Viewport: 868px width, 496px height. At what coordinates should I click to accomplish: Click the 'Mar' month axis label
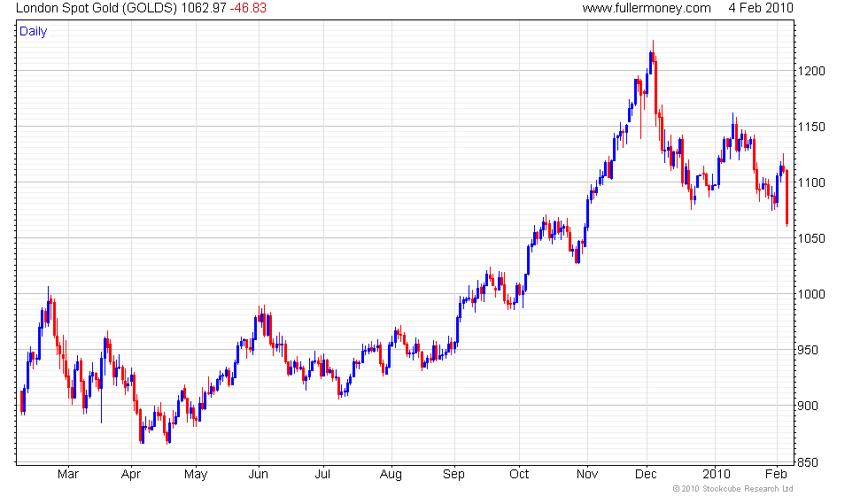click(68, 474)
